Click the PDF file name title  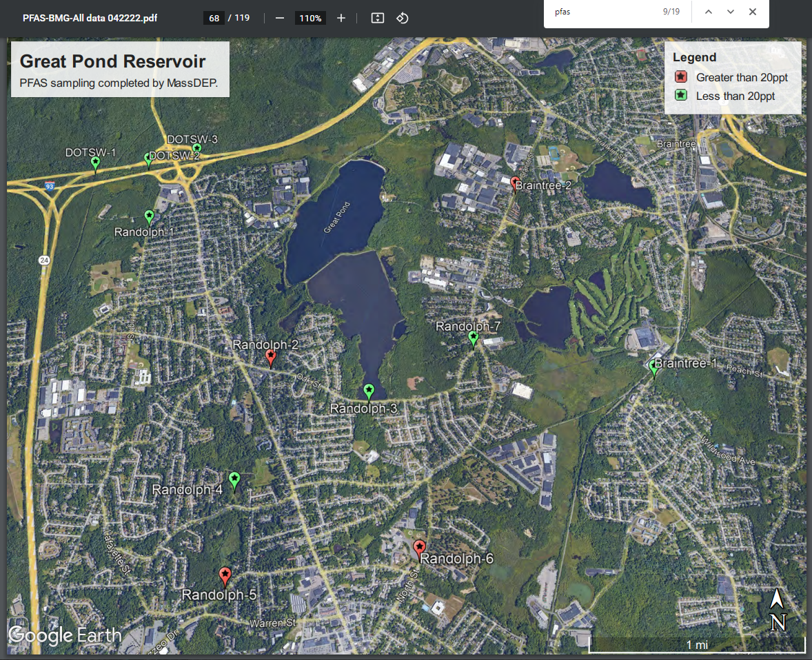click(90, 18)
